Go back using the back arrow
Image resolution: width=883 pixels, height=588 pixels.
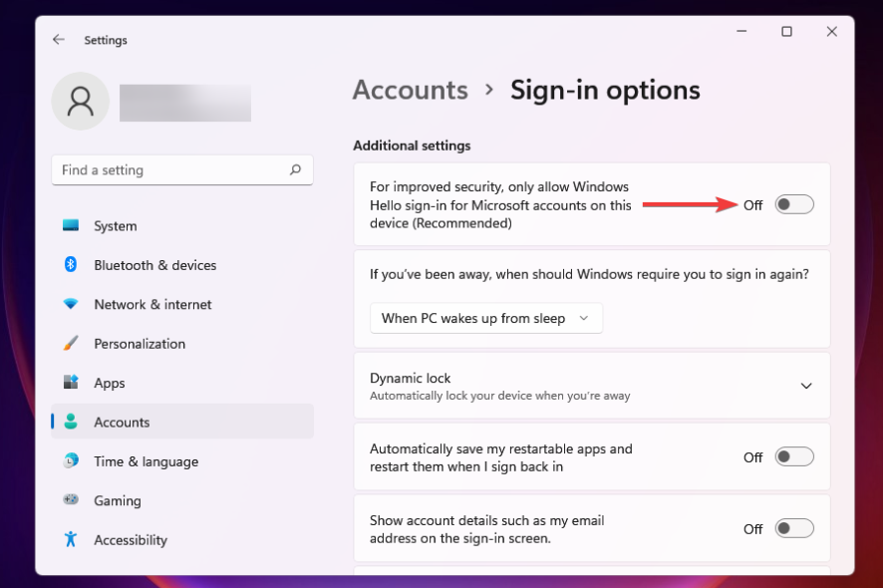(x=59, y=40)
